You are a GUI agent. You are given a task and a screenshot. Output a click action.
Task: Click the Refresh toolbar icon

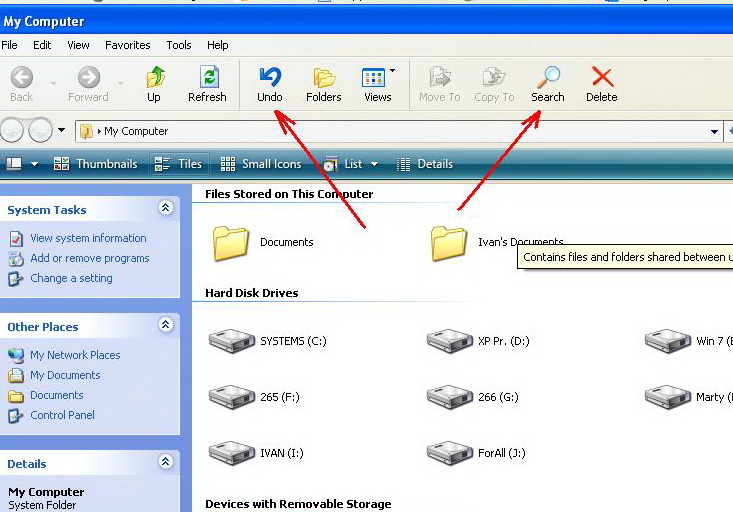pyautogui.click(x=207, y=78)
